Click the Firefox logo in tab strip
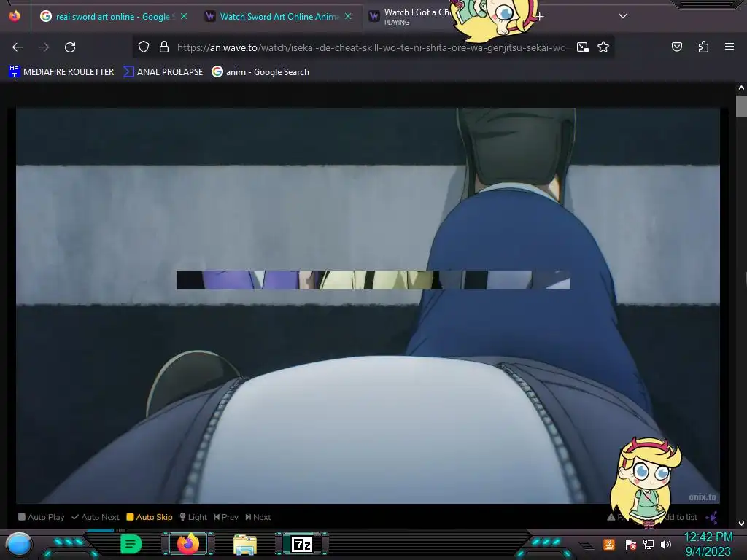Image resolution: width=747 pixels, height=560 pixels. (15, 16)
